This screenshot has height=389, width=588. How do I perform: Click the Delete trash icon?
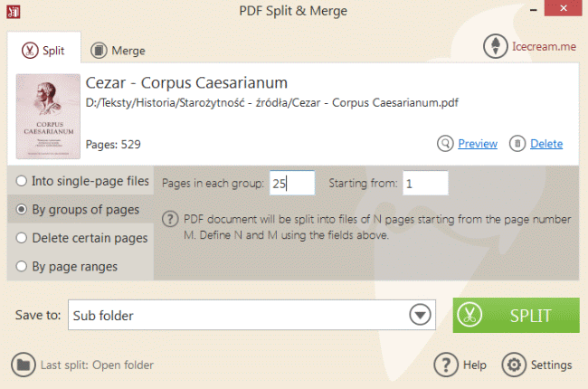coord(517,143)
